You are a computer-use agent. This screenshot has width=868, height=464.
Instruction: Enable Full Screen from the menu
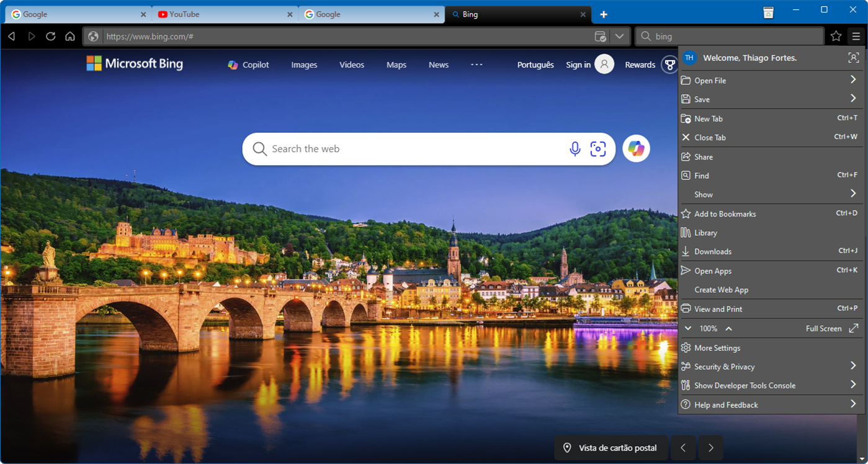pyautogui.click(x=825, y=328)
